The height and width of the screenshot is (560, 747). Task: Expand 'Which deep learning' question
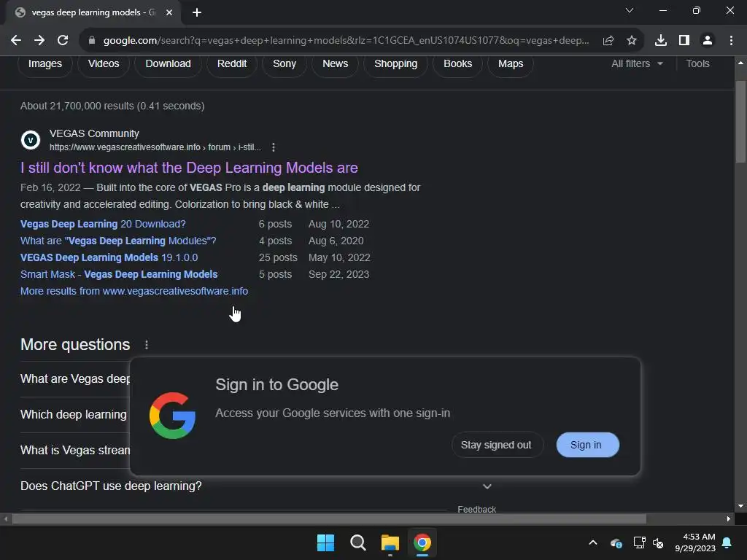(x=74, y=415)
